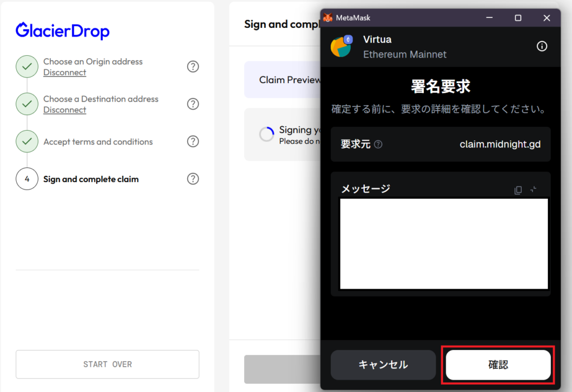Screen dimensions: 572x392
Task: Open the MetaMask account info icon
Action: click(542, 46)
